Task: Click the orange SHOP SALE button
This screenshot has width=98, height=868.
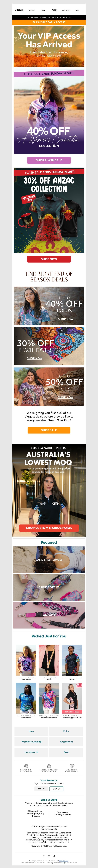Action: 49,430
